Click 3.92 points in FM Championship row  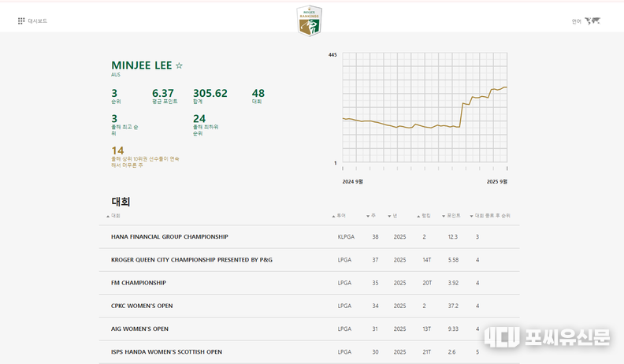pyautogui.click(x=453, y=283)
